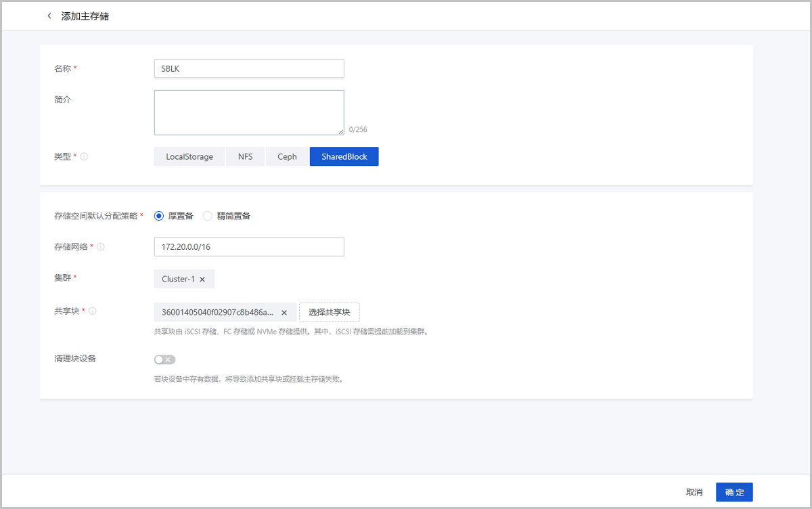Click info icon next to 共享块 label
Image resolution: width=812 pixels, height=509 pixels.
tap(93, 311)
